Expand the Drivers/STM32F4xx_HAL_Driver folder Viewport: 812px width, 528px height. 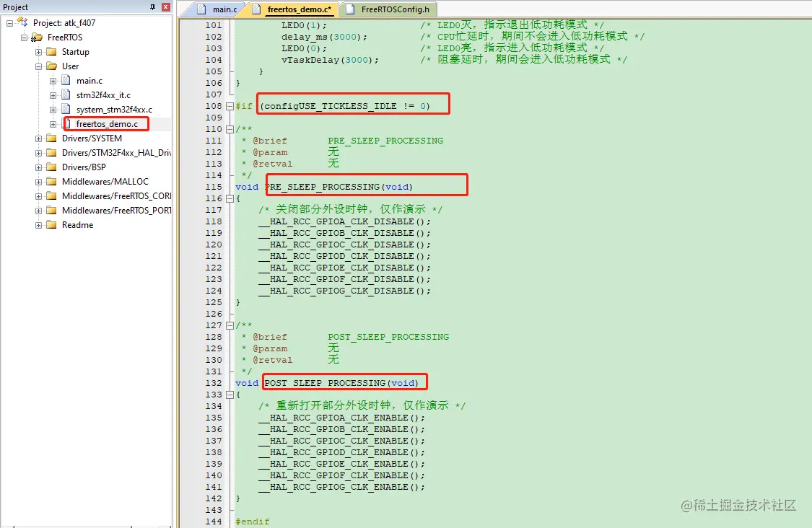[39, 153]
